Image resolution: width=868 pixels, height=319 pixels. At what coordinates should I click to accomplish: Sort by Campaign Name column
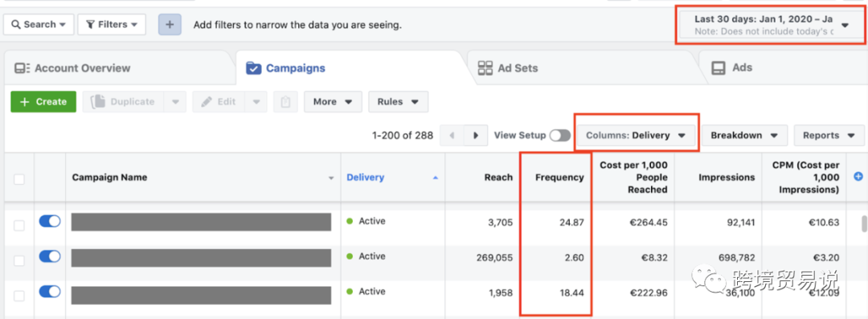[109, 178]
